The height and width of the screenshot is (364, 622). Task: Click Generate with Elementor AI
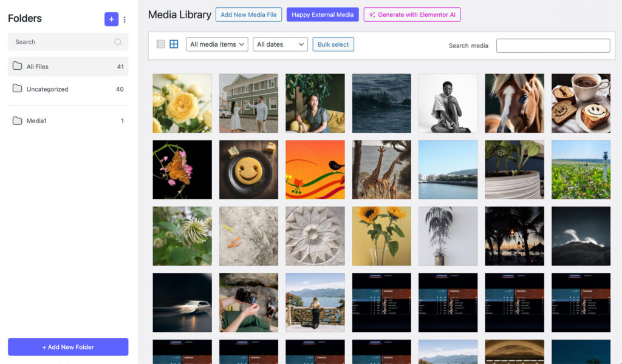(x=412, y=15)
